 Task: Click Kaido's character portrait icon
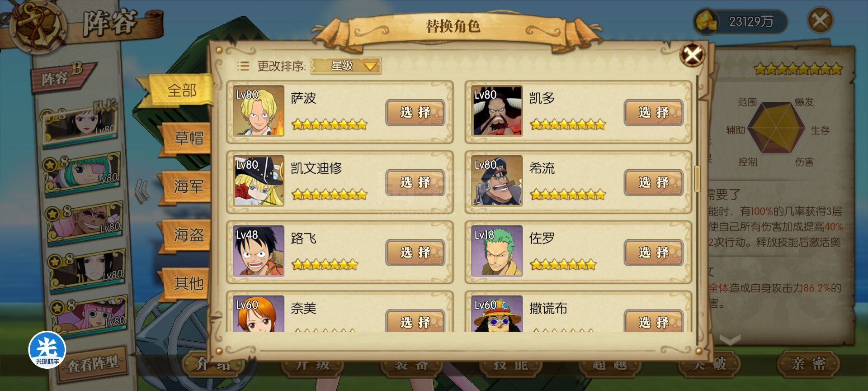(x=496, y=111)
